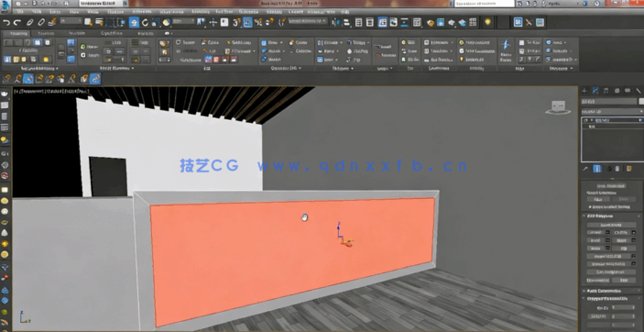Click the object color swatch beside name

point(640,101)
